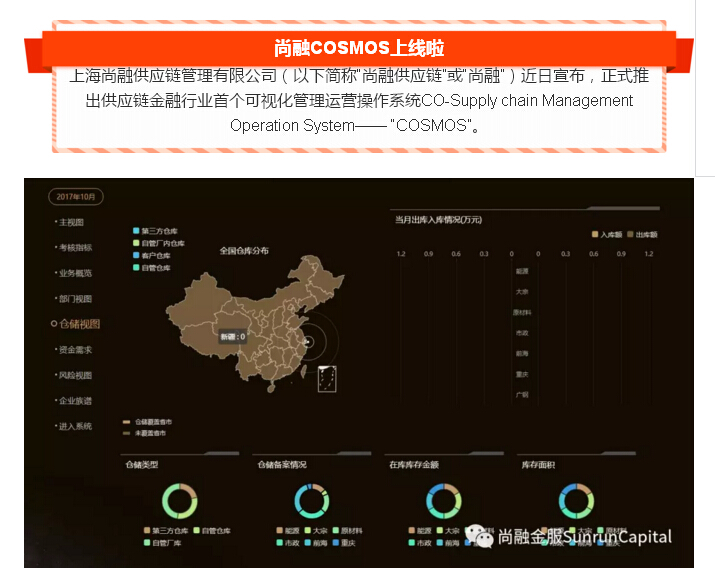Click Taiwan island on the map
715x575 pixels.
(x=303, y=370)
